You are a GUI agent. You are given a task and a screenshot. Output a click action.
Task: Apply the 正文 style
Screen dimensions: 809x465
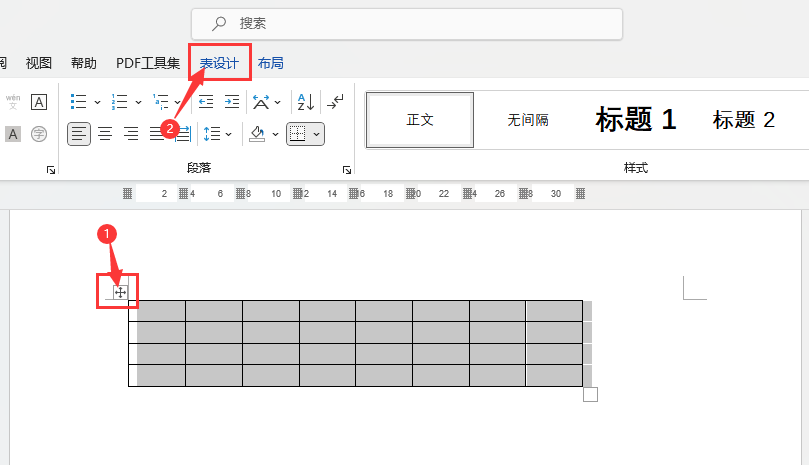pyautogui.click(x=419, y=120)
